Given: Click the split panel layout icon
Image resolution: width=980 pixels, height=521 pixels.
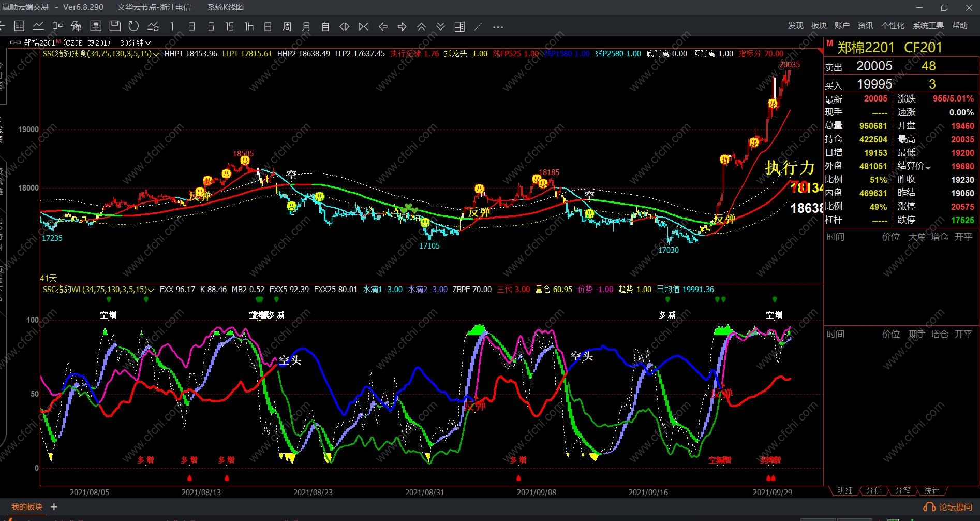Looking at the screenshot, I should (459, 26).
